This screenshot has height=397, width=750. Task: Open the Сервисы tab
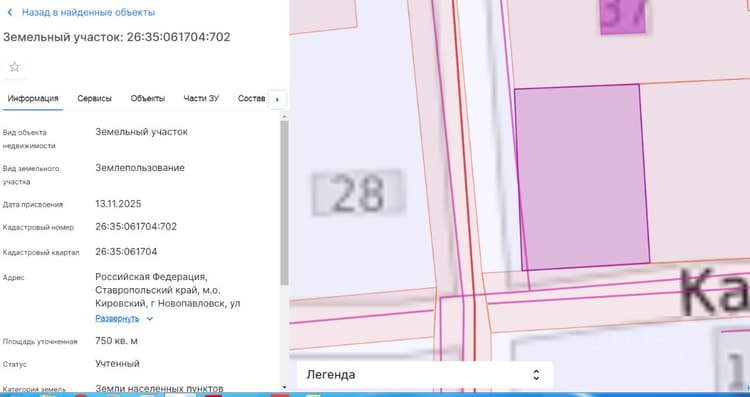point(95,99)
